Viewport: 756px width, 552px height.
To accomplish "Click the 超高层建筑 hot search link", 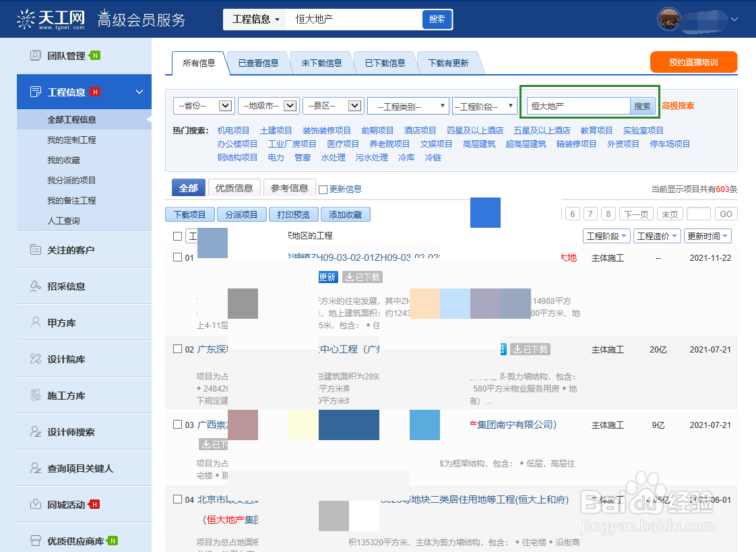I will pyautogui.click(x=526, y=144).
